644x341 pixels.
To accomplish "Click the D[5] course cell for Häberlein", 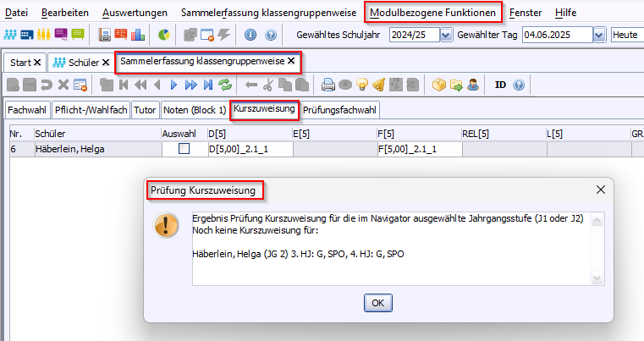I will click(x=248, y=149).
